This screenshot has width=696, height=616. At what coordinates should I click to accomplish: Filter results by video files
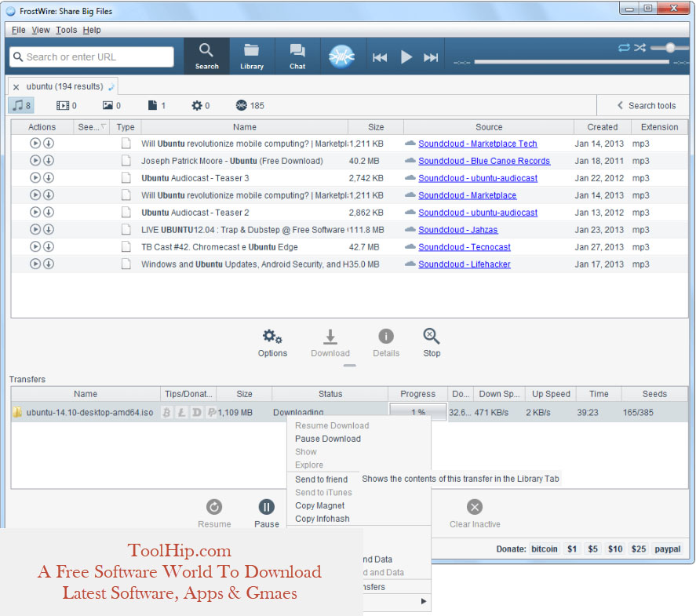pyautogui.click(x=66, y=106)
